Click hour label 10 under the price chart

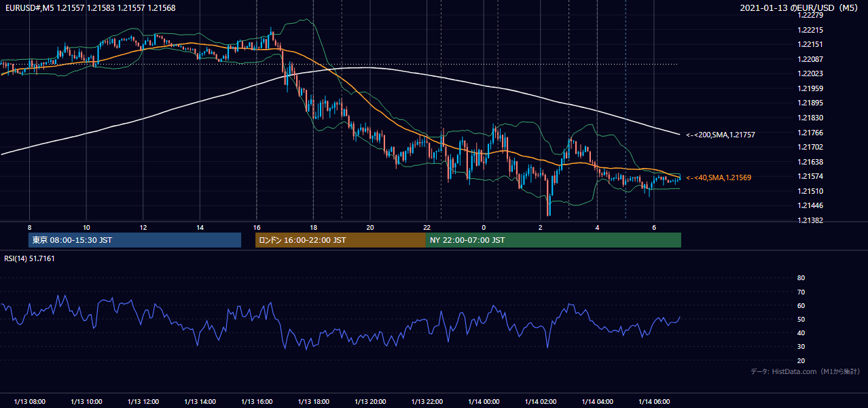coord(86,227)
